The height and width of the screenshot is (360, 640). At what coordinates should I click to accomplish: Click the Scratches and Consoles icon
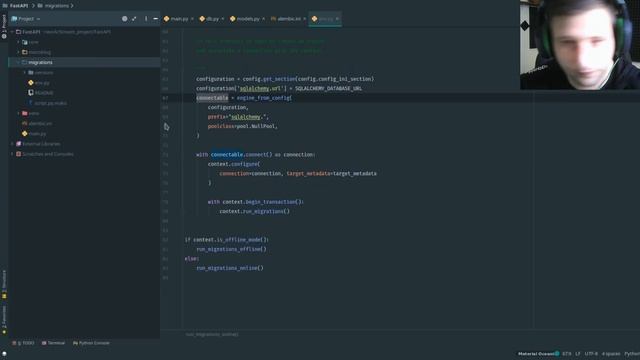18,154
